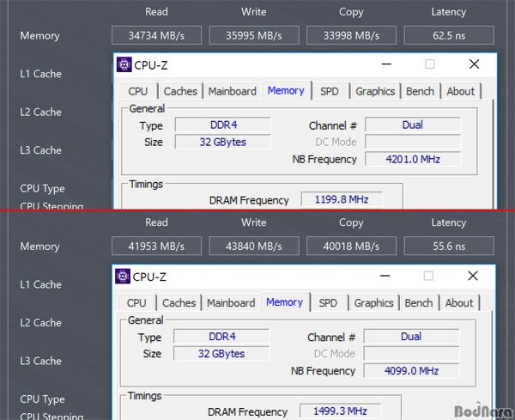Select Memory tab in upper CPU-Z window
The image size is (515, 420).
click(286, 90)
